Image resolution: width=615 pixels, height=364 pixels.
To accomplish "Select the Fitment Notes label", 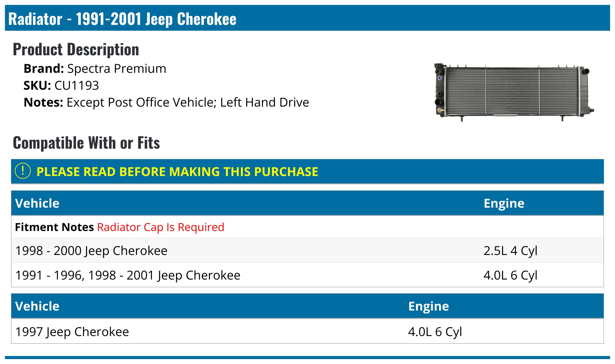I will click(x=54, y=227).
